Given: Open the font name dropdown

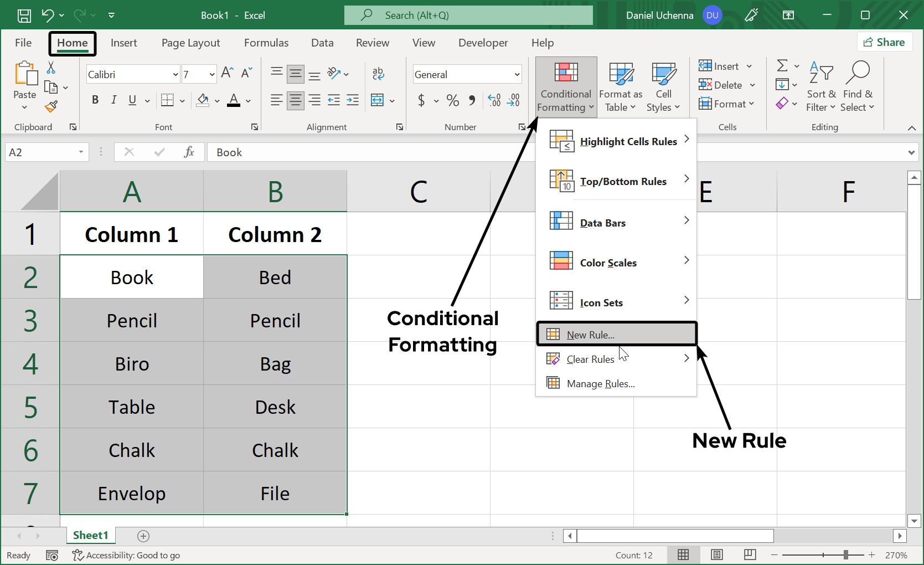Looking at the screenshot, I should 174,74.
